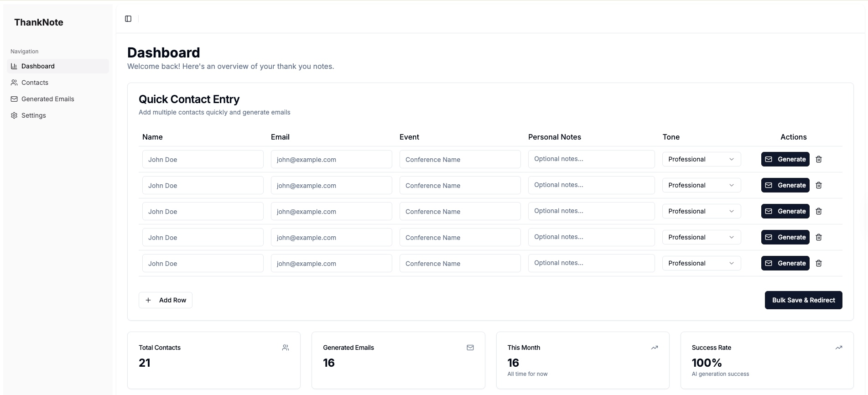868x395 pixels.
Task: Click the Success Rate trend icon
Action: coord(838,348)
